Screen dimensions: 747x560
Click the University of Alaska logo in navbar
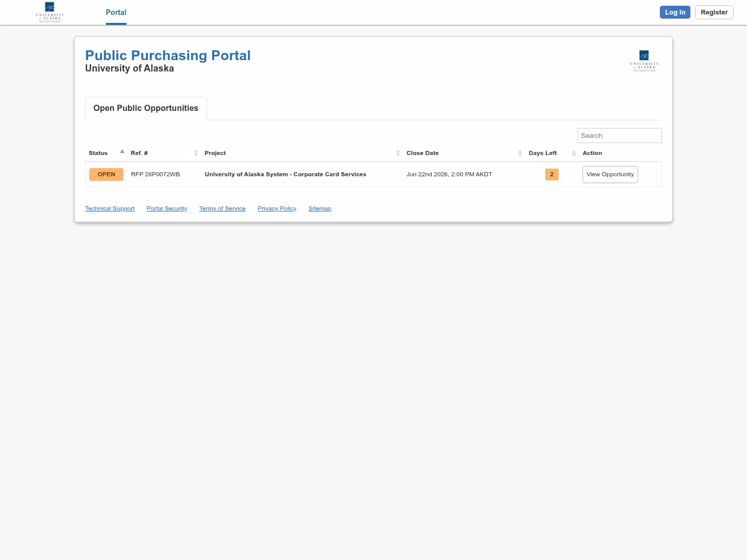[x=50, y=12]
